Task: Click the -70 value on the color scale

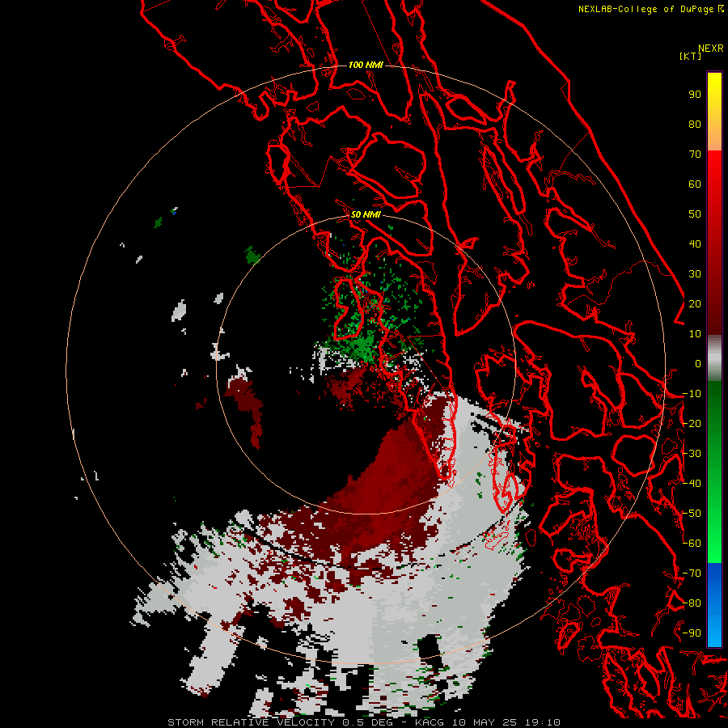Action: 692,573
